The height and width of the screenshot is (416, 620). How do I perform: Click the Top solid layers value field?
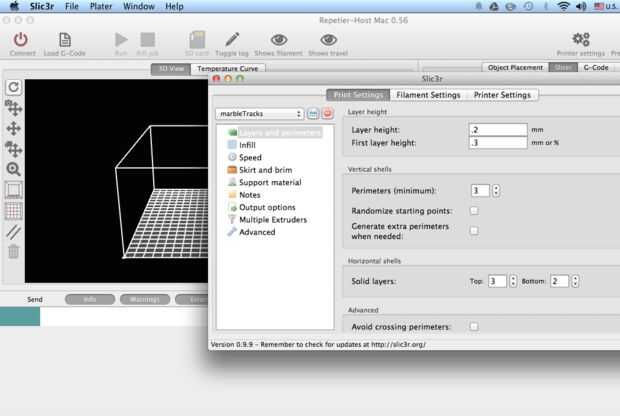(x=497, y=281)
